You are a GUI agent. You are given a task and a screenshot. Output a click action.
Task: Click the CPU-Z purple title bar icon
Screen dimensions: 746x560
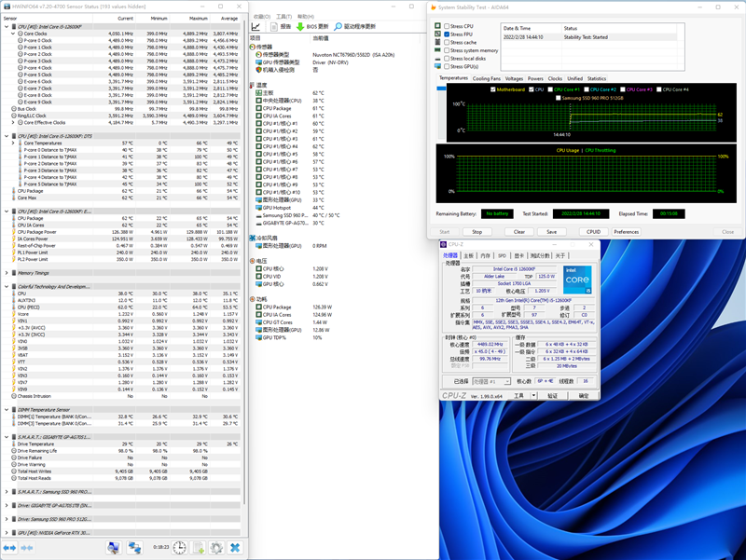[x=444, y=244]
